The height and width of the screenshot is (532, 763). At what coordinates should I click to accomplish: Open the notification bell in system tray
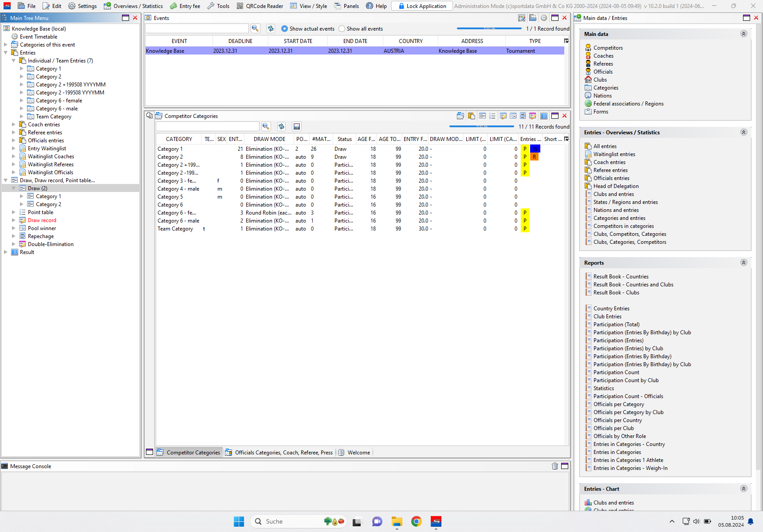pos(751,521)
